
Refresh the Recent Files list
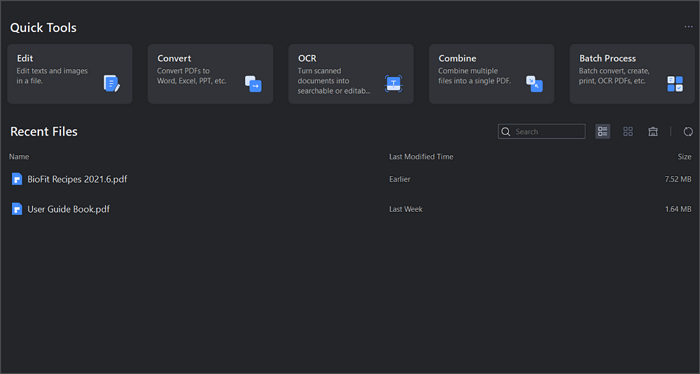[x=688, y=131]
